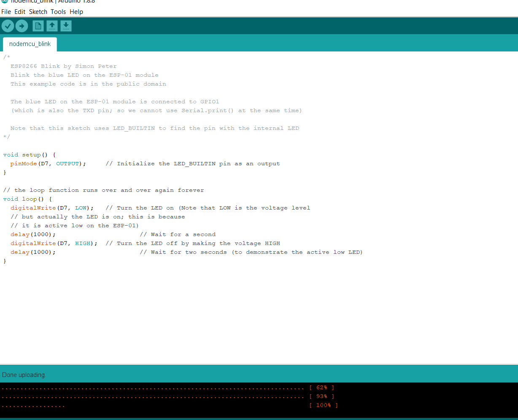Create a new sketch with New icon

(38, 26)
